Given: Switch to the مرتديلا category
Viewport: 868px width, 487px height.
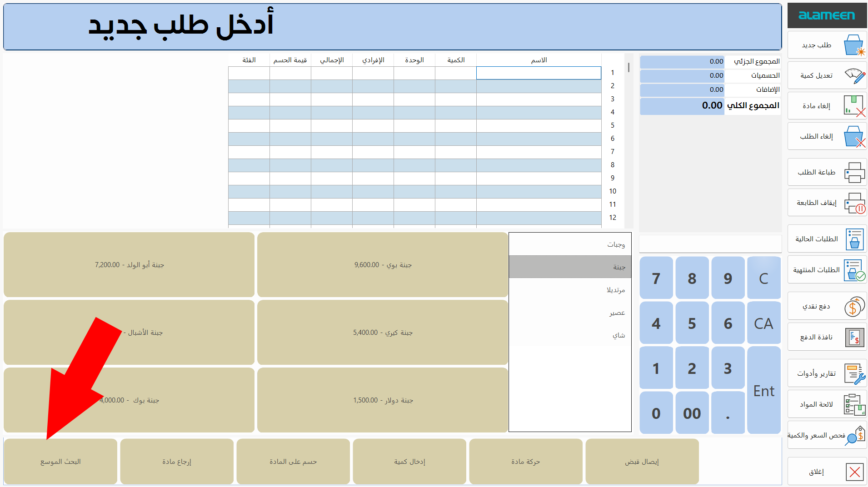Looking at the screenshot, I should [569, 289].
